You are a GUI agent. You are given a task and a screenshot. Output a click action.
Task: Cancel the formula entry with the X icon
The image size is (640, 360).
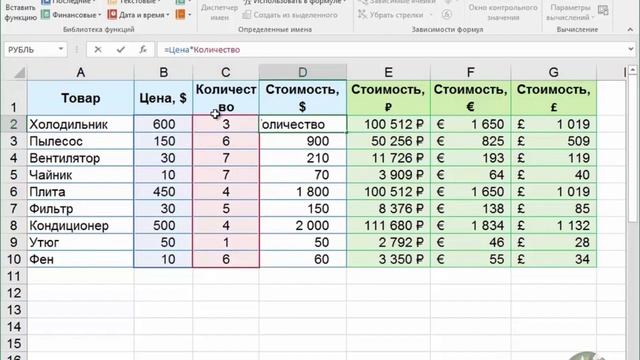(98, 50)
